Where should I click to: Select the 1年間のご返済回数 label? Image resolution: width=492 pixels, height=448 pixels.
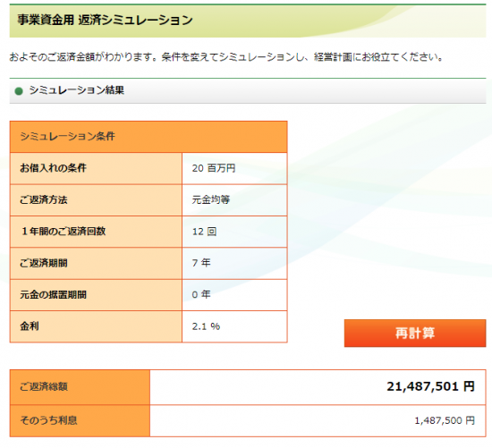[63, 232]
